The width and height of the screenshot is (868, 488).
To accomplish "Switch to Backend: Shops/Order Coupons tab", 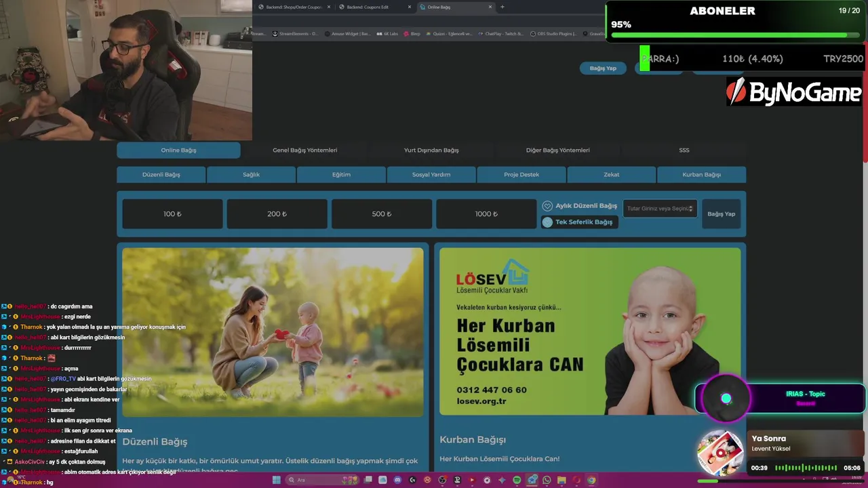I will point(294,7).
